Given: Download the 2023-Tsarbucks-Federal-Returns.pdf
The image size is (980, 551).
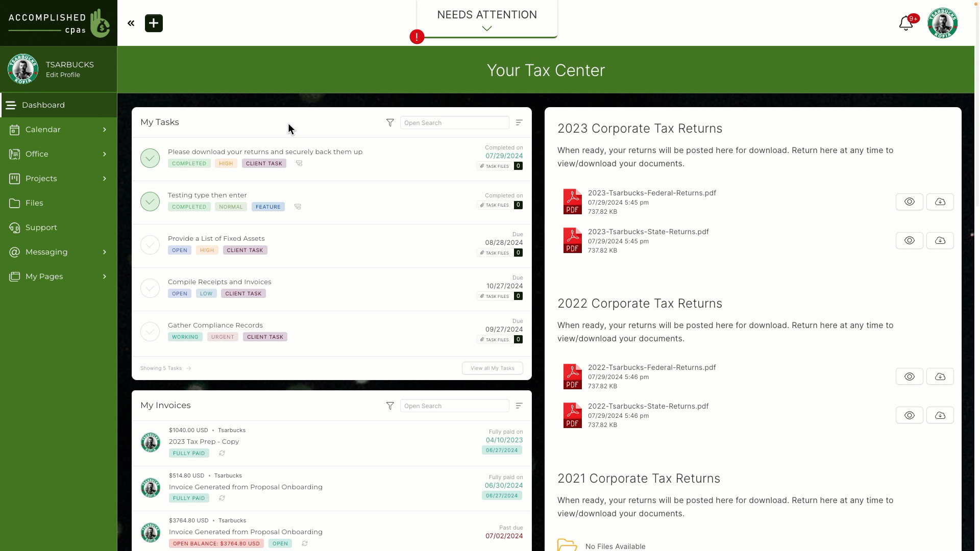Looking at the screenshot, I should [x=940, y=201].
